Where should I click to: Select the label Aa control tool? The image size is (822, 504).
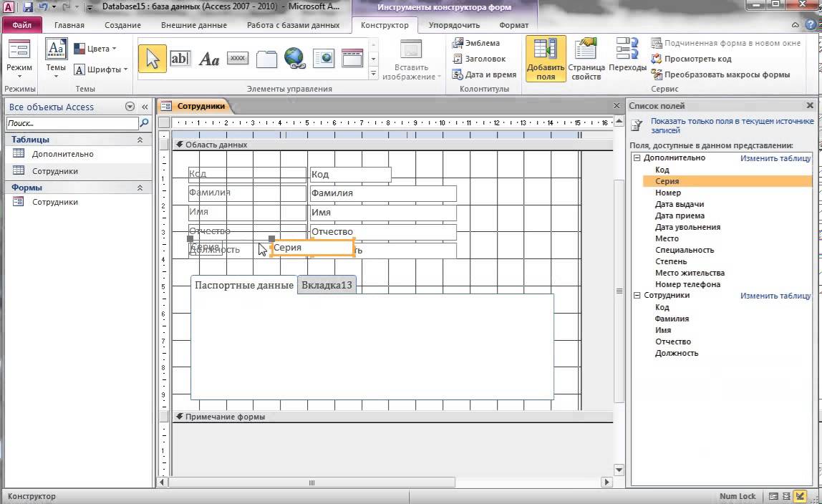208,59
